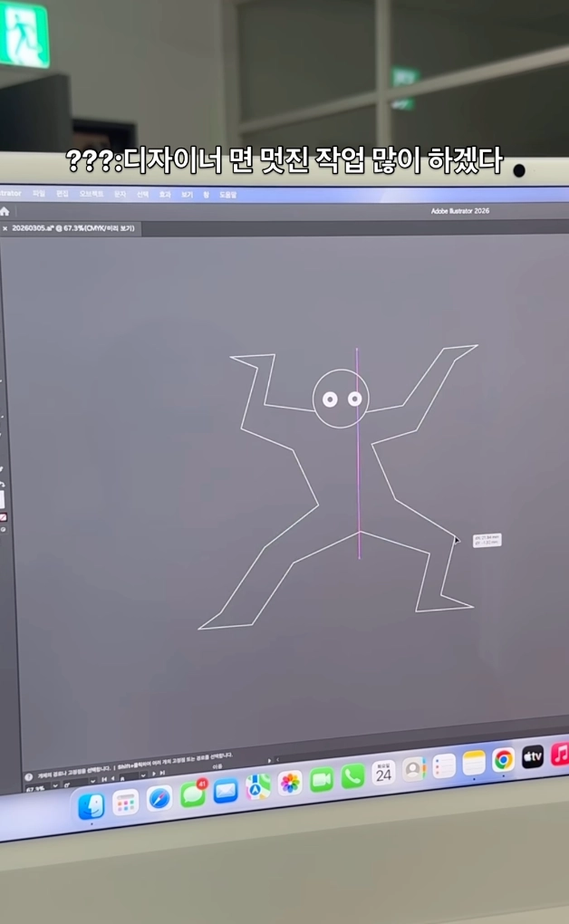Launch Safari from the Dock
Viewport: 569px width, 924px height.
[x=159, y=798]
